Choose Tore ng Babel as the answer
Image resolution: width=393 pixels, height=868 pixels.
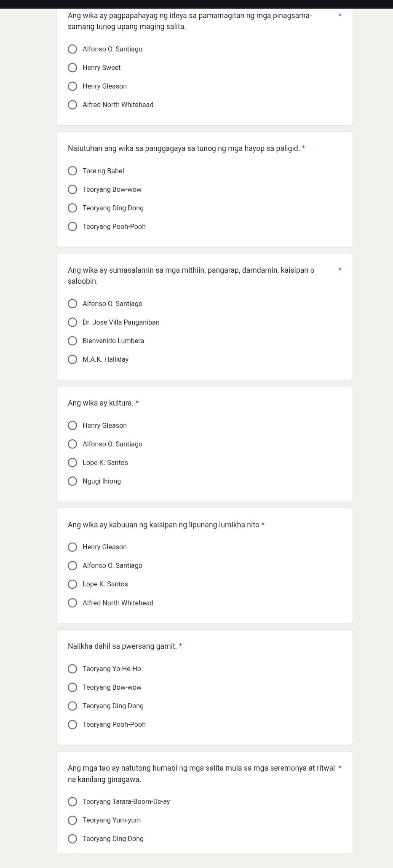72,171
